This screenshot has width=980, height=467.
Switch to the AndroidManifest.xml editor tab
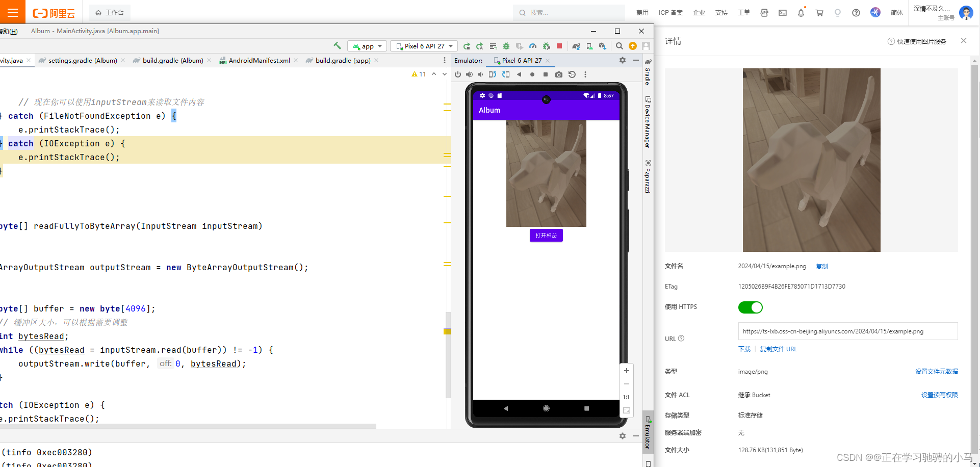[x=259, y=60]
